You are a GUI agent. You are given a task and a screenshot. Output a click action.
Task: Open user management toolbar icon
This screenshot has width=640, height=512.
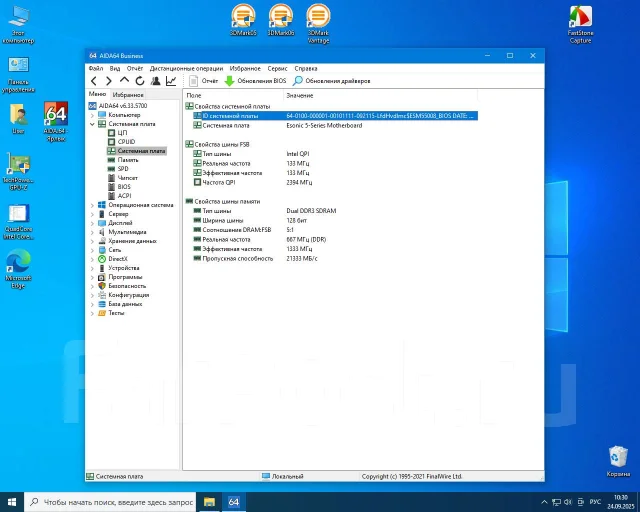point(156,81)
